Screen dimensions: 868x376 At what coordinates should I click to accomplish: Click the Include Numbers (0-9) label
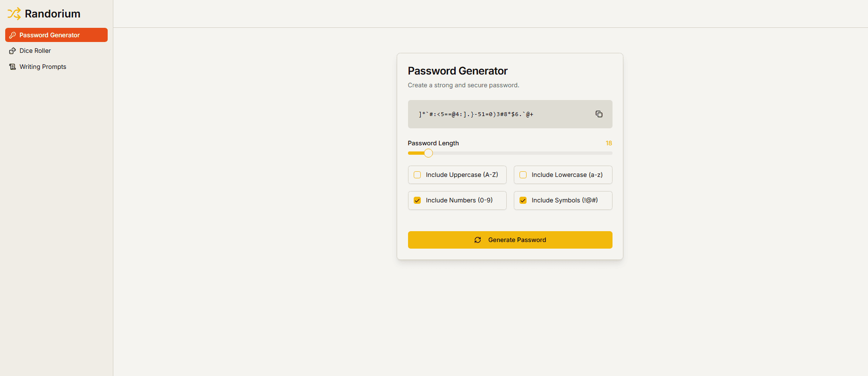coord(459,201)
